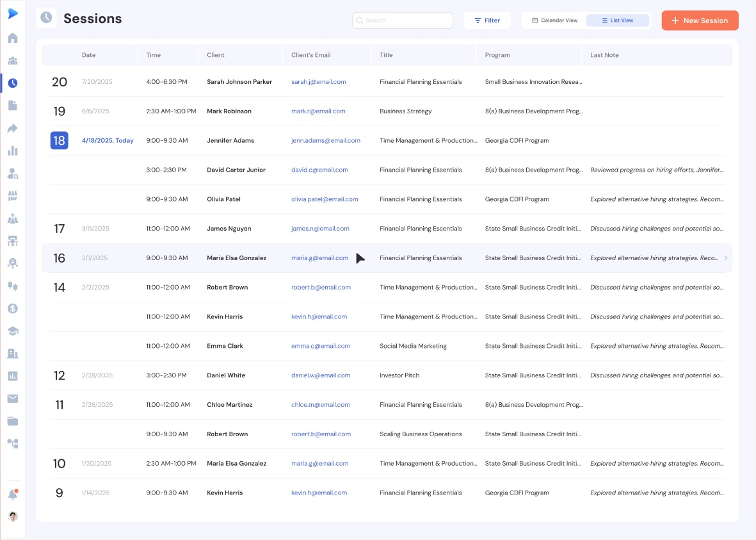
Task: Open the org chart icon near sidebar bottom
Action: 13,443
